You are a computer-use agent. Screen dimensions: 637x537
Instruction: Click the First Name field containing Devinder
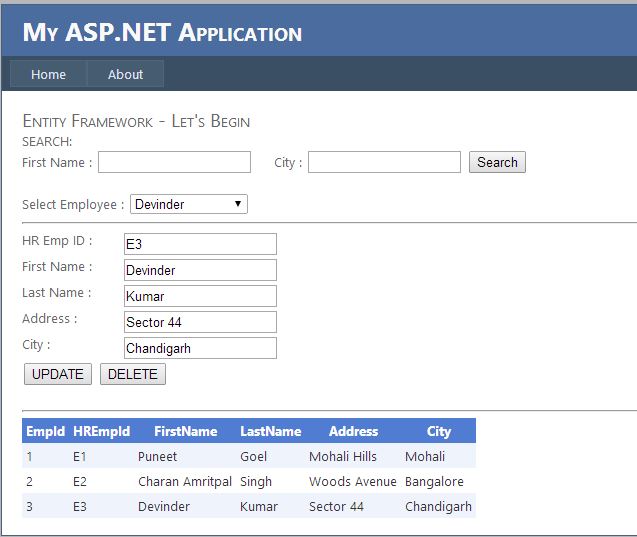click(200, 270)
